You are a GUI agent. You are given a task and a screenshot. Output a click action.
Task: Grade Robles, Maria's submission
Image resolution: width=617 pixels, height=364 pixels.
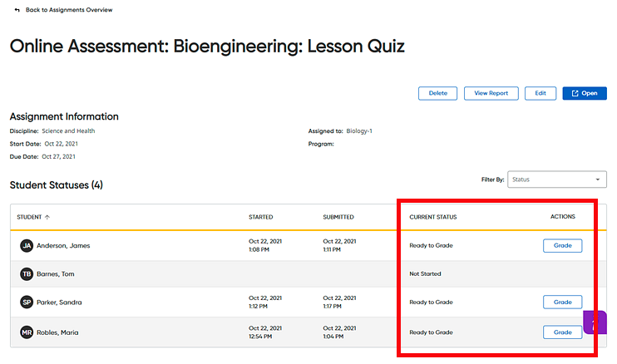tap(562, 332)
